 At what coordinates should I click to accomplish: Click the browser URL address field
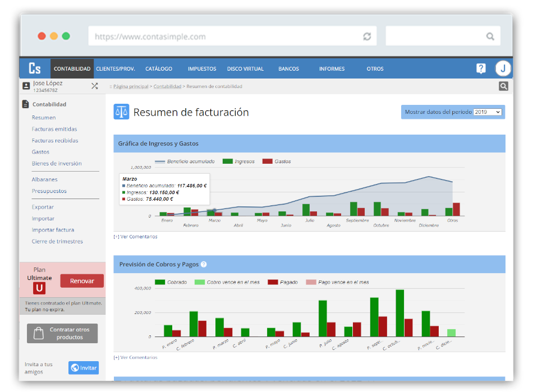click(224, 36)
